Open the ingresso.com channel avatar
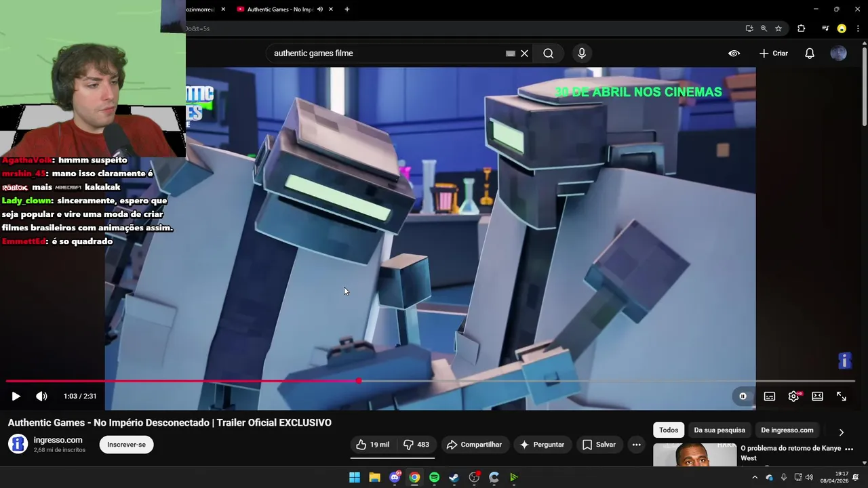Image resolution: width=868 pixels, height=488 pixels. pos(18,445)
